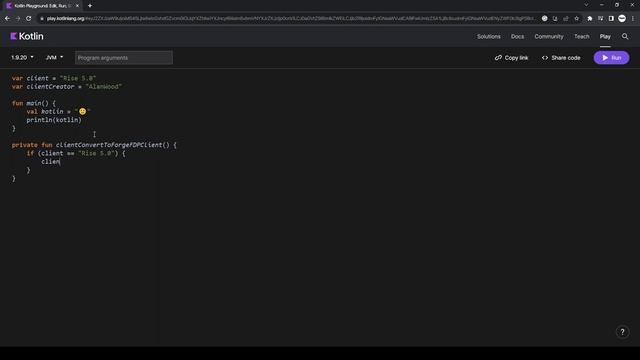Click the media control icon in toolbar
The image size is (640, 360).
[x=600, y=18]
